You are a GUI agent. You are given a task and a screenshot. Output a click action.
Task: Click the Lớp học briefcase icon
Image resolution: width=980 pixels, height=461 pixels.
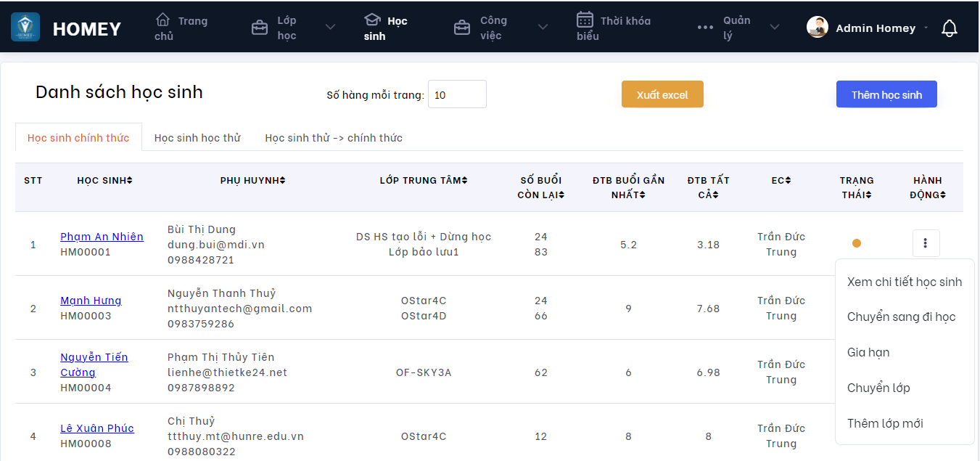(259, 28)
